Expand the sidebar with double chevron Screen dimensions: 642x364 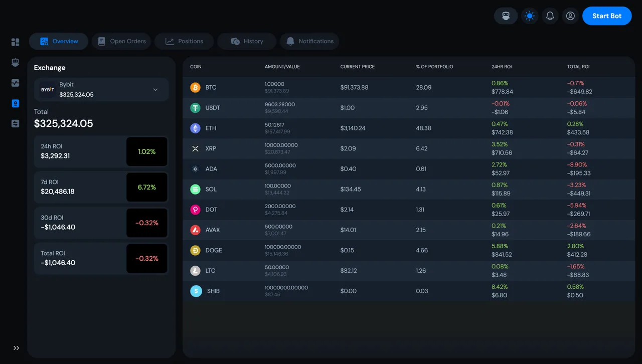[16, 348]
